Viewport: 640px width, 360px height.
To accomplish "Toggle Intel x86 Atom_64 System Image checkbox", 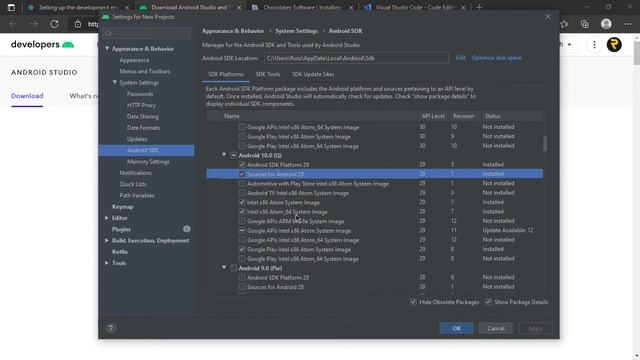I will [242, 211].
